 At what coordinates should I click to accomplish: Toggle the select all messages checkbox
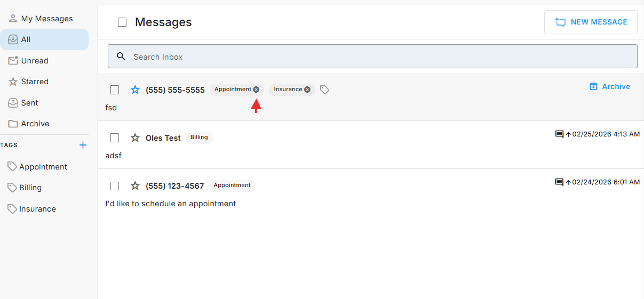122,22
